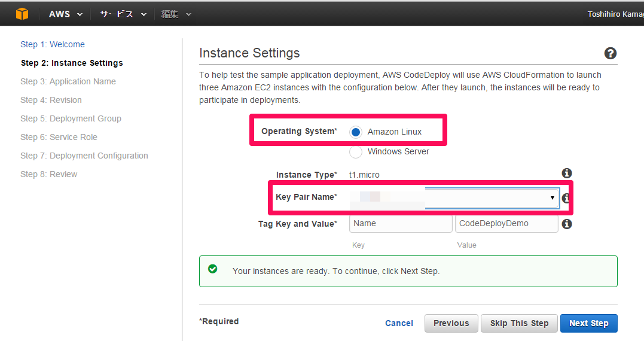The image size is (644, 341).
Task: Go to Step 1: Welcome
Action: click(53, 44)
